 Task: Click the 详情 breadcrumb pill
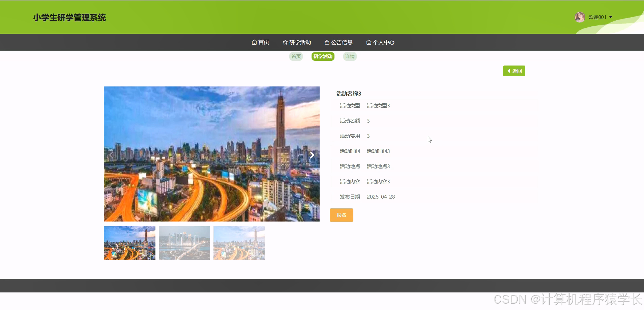click(350, 56)
